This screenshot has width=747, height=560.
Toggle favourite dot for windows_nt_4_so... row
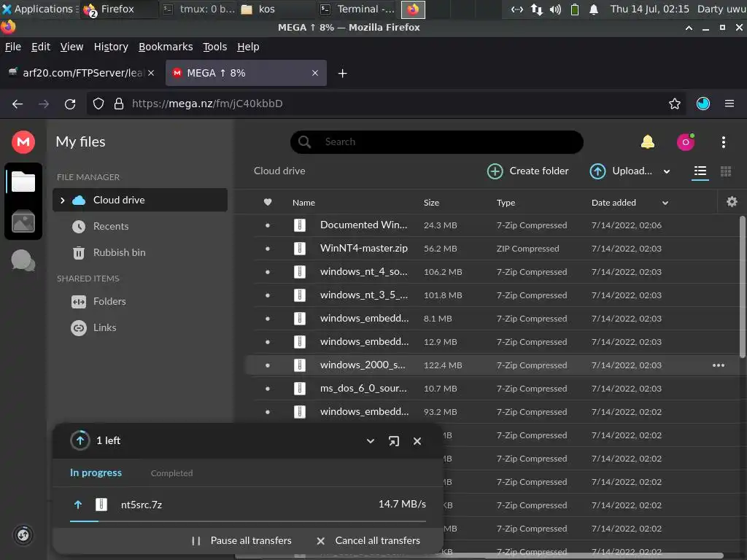pos(268,272)
